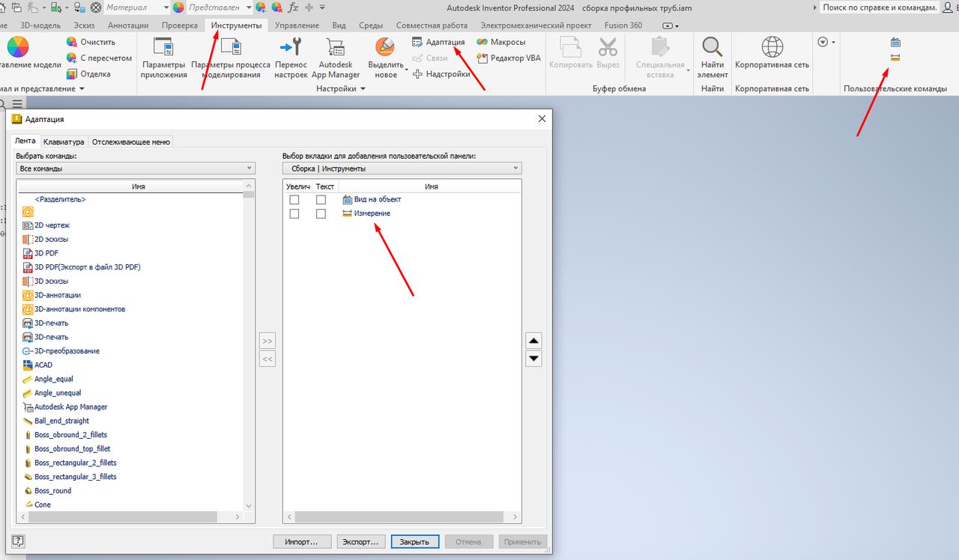Click search help and commands field
Viewport: 959px width, 560px height.
coord(879,7)
